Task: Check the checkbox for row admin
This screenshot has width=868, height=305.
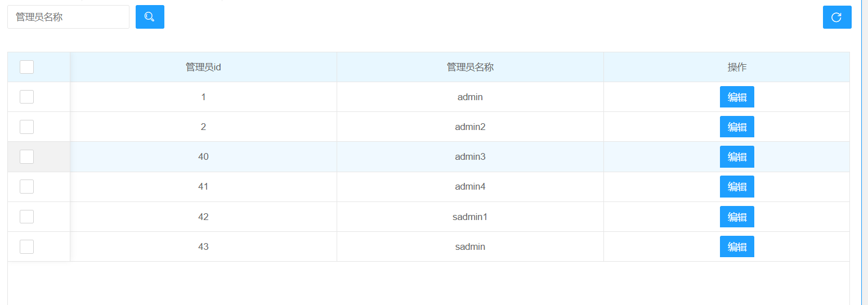Action: [26, 97]
